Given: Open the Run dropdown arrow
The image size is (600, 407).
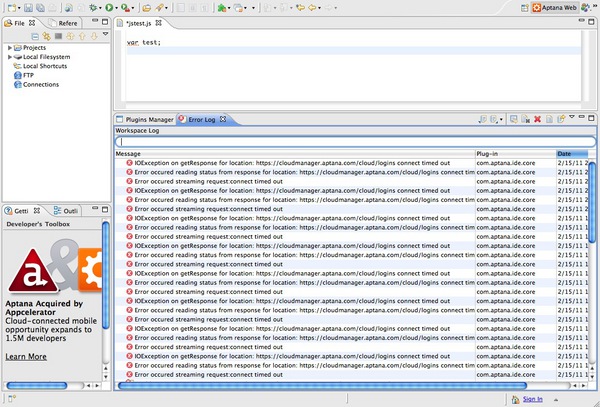Looking at the screenshot, I should pos(116,8).
